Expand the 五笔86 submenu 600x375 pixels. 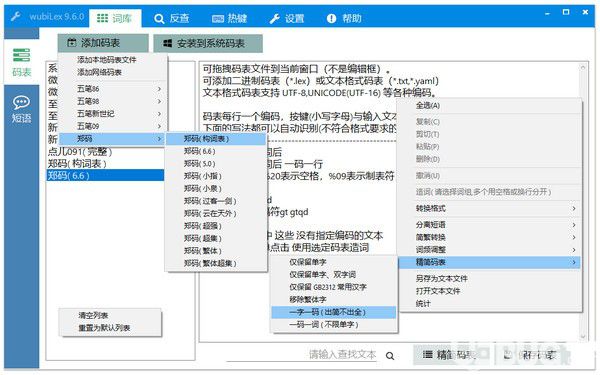pos(112,89)
